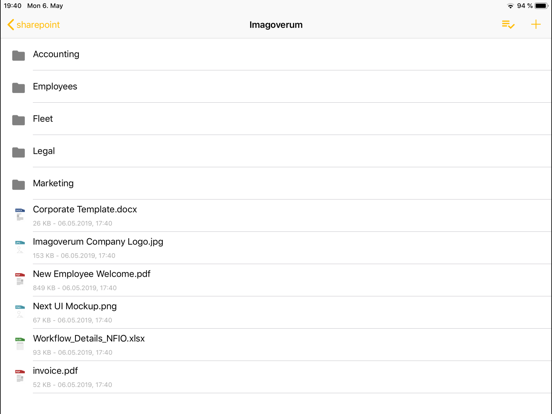This screenshot has height=414, width=552.
Task: Go back to sharepoint
Action: [33, 25]
